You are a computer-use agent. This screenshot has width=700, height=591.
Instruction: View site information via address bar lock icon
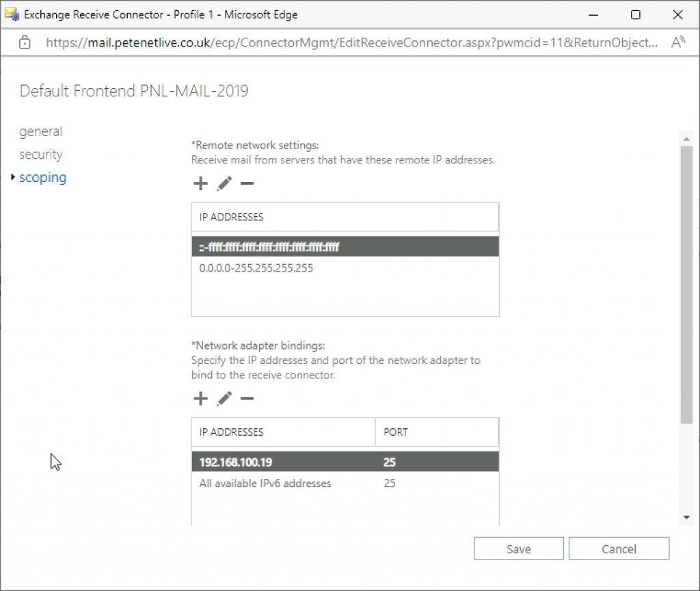[24, 42]
